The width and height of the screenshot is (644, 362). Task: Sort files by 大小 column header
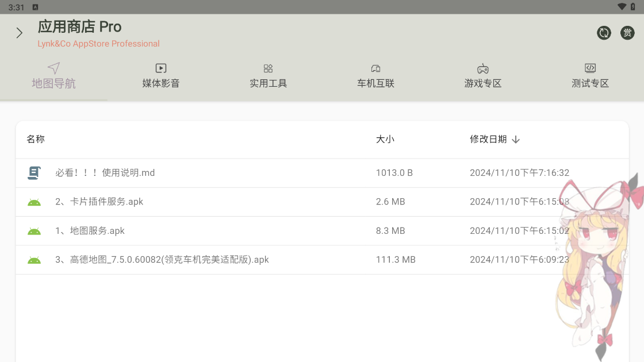coord(385,139)
